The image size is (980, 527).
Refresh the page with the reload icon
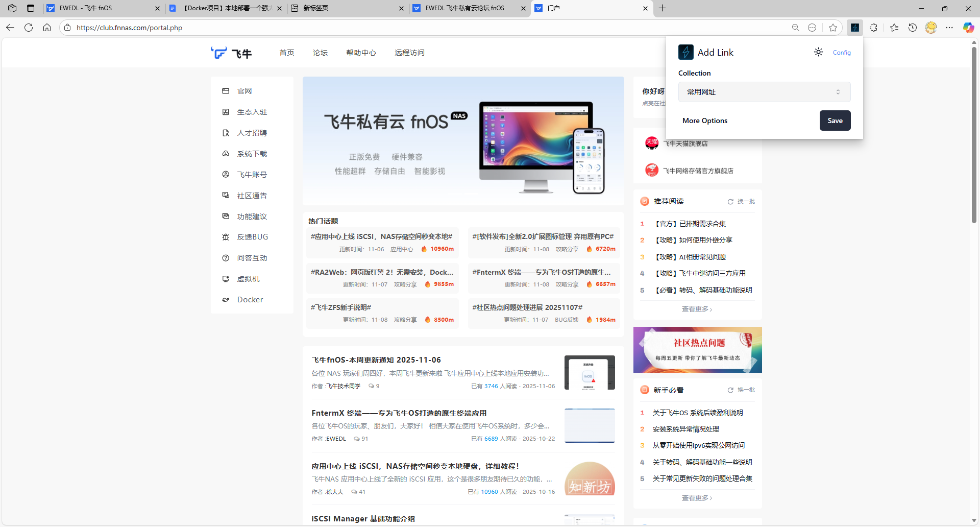click(29, 28)
